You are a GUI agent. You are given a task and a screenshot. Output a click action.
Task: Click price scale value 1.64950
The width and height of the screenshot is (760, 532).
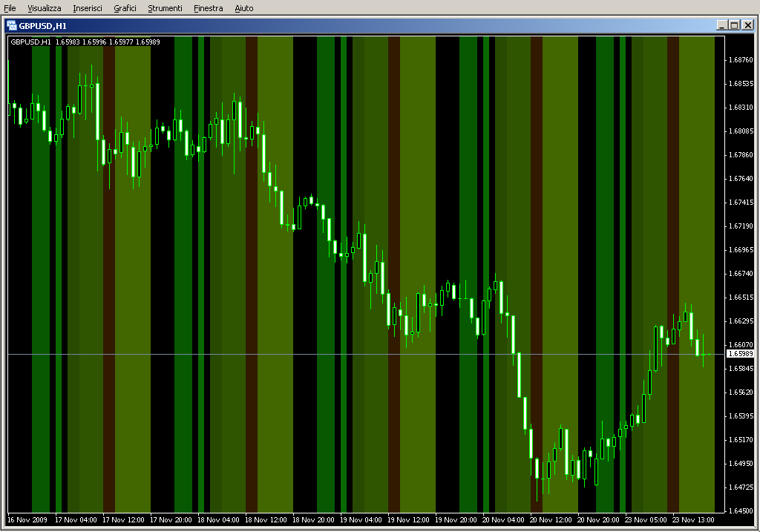click(x=741, y=464)
